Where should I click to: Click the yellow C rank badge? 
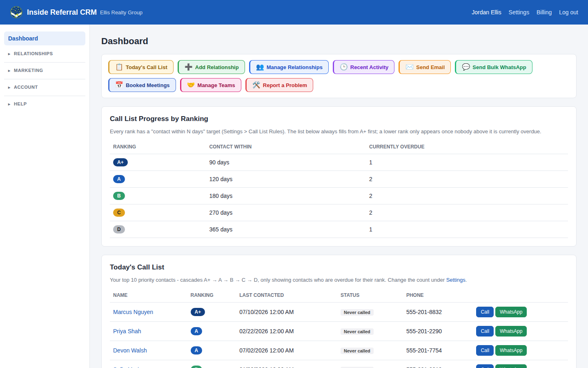[119, 213]
